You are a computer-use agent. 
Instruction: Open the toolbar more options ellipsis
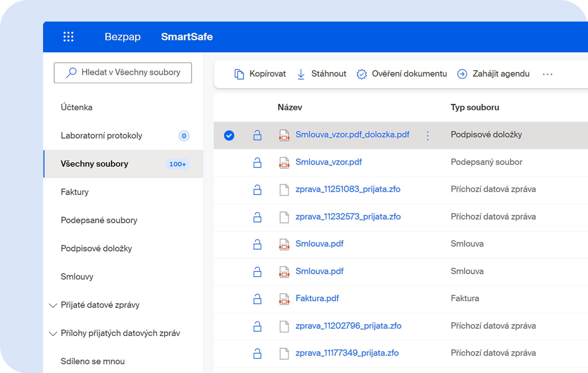point(548,74)
